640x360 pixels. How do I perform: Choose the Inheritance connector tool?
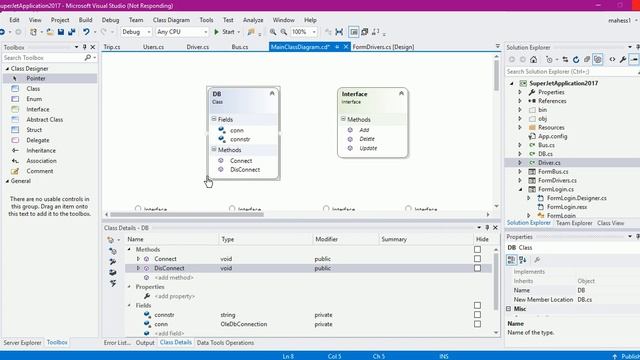pyautogui.click(x=50, y=151)
